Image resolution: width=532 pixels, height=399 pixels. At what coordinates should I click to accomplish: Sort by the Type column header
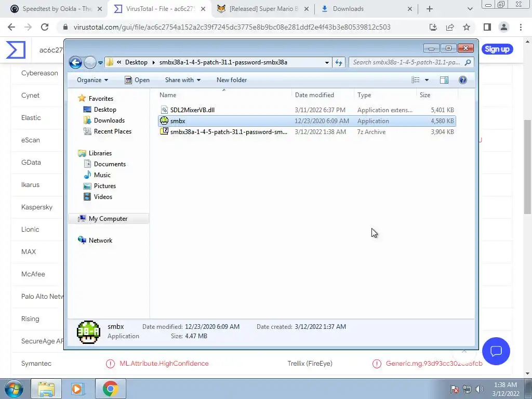coord(385,95)
